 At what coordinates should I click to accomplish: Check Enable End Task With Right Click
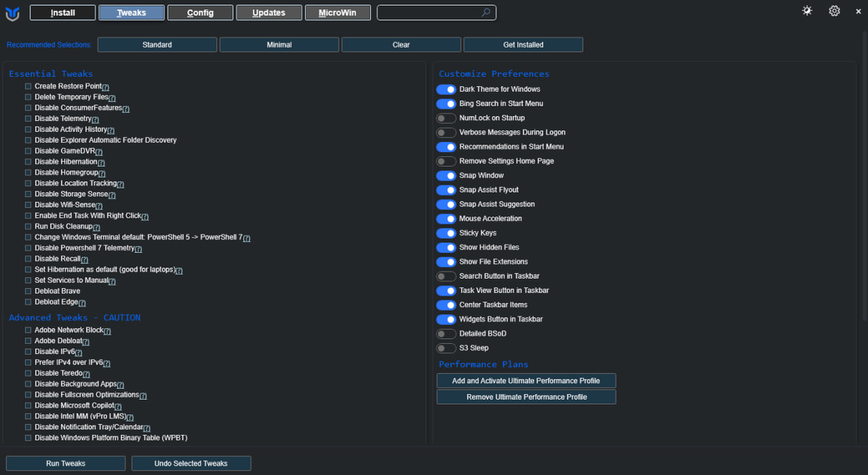tap(28, 216)
